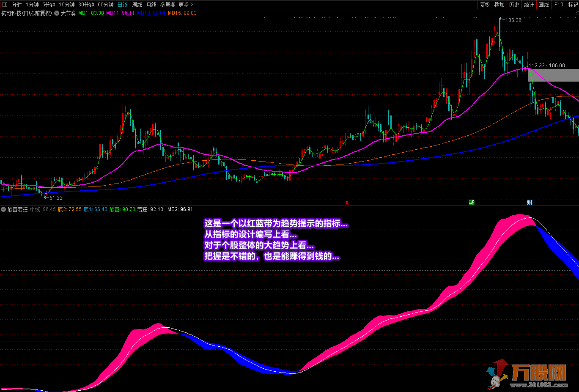Switch to 日线 daily chart

point(123,5)
